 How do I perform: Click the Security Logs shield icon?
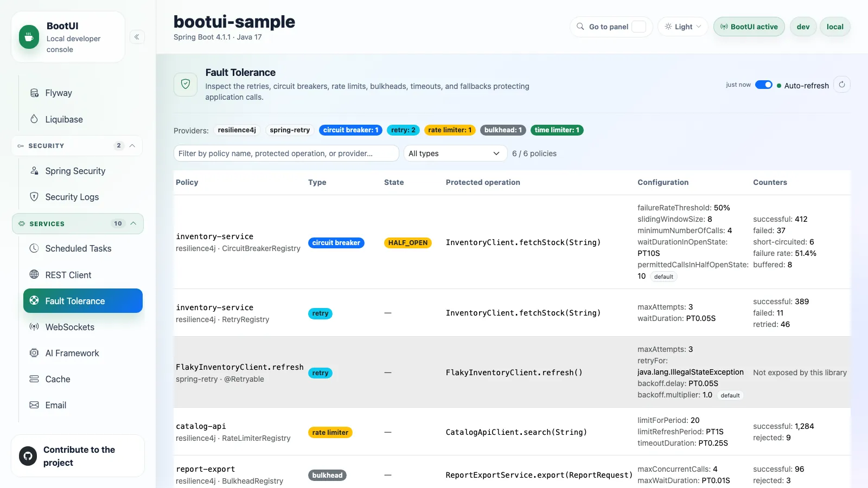point(34,197)
